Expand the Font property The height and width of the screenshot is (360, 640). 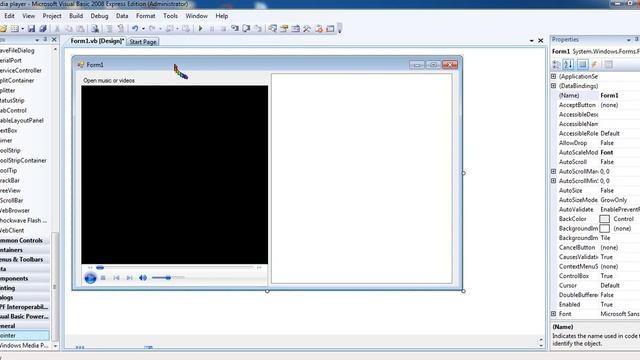point(553,314)
